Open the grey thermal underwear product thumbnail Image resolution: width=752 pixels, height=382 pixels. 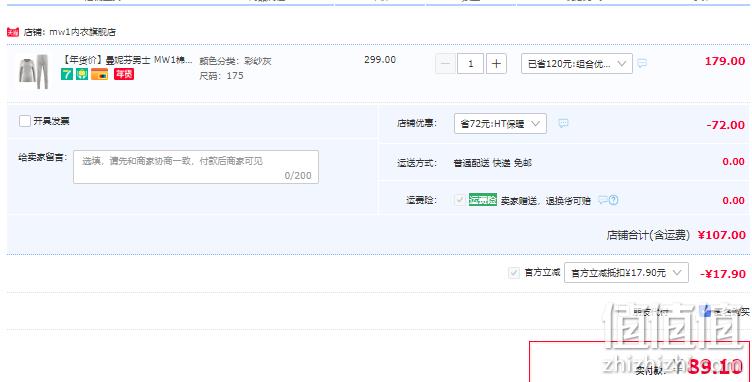[34, 71]
